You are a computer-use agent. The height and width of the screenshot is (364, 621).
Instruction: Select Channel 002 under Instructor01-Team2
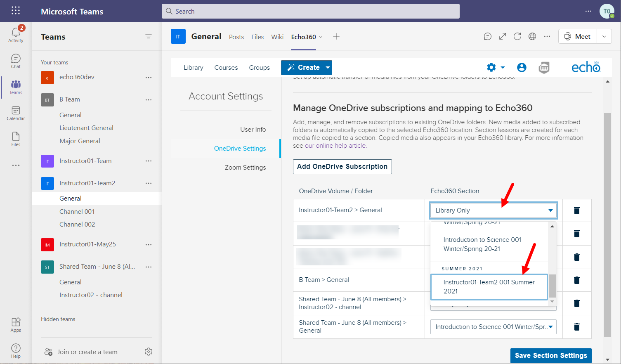77,225
